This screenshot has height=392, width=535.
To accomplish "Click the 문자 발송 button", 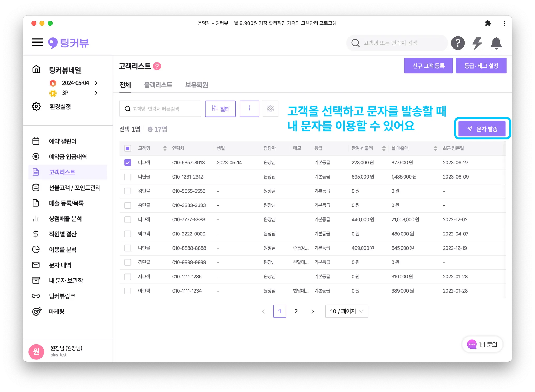I will (482, 129).
